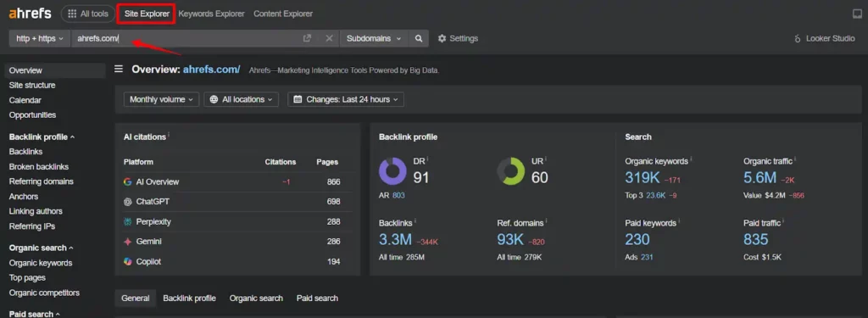Open Ads 231 link
This screenshot has width=868, height=318.
647,257
